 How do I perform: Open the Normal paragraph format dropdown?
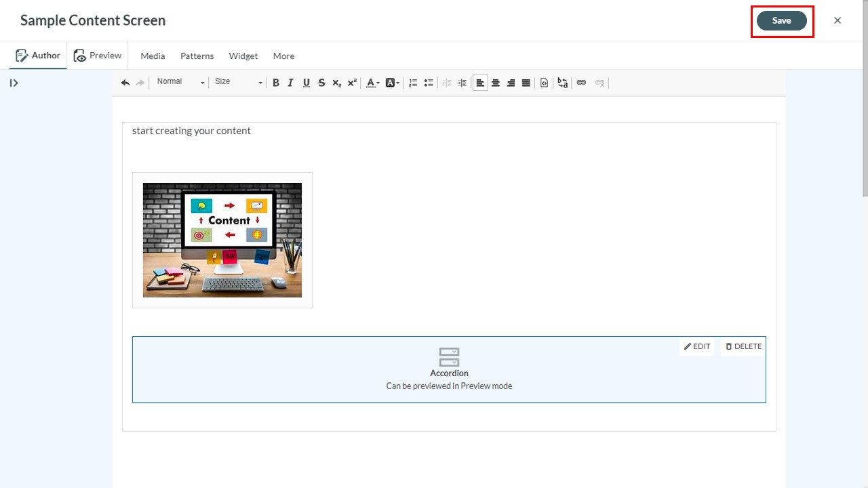(180, 82)
